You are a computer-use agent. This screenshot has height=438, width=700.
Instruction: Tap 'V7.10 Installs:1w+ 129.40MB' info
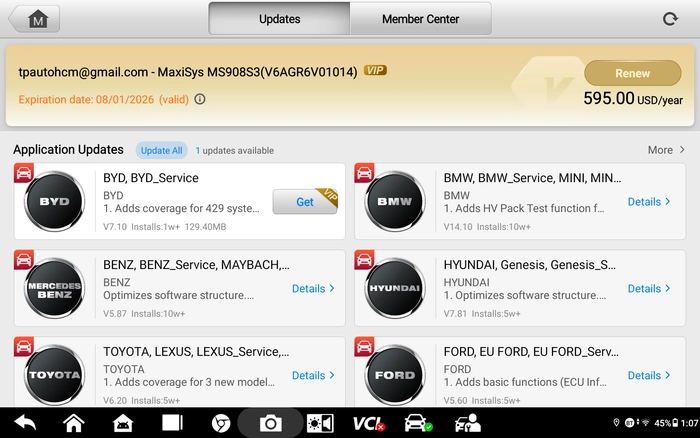[165, 227]
